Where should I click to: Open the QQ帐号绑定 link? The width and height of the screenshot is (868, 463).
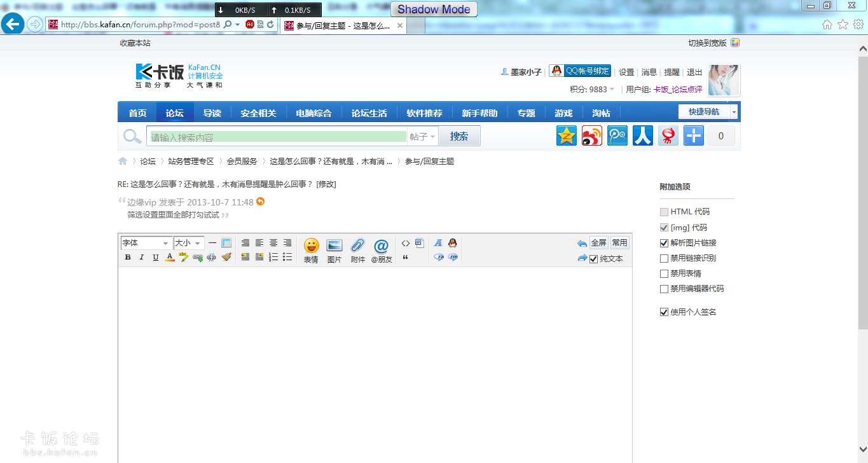(x=580, y=71)
